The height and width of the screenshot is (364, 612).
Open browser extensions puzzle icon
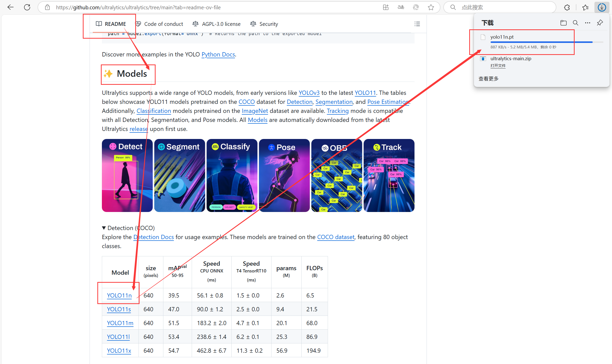pos(567,7)
